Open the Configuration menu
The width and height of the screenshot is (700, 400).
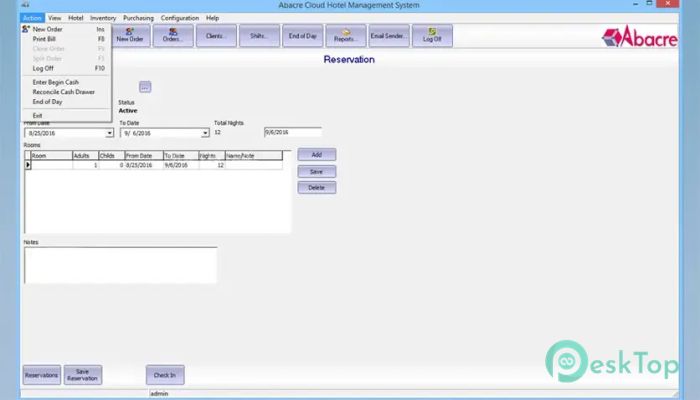[x=180, y=18]
